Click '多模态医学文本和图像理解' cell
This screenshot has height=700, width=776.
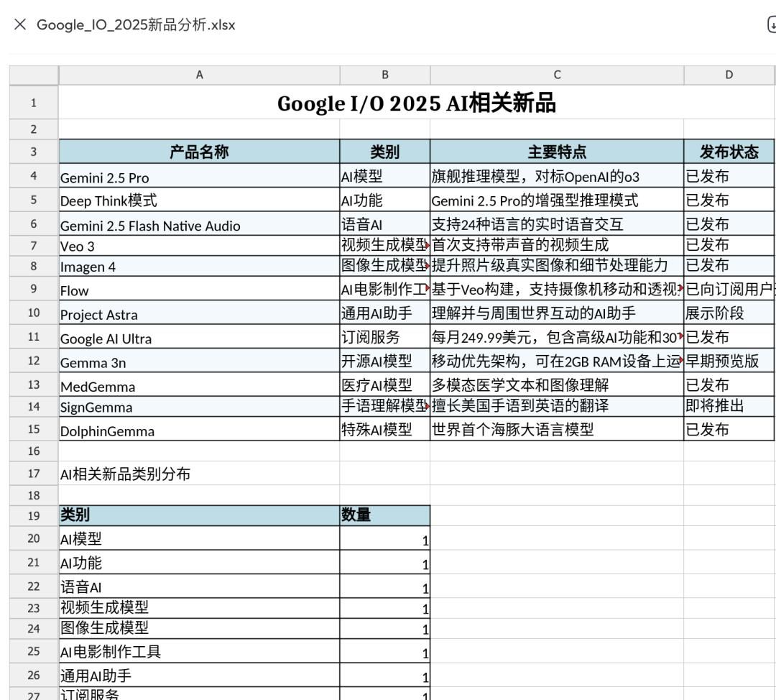coord(557,384)
